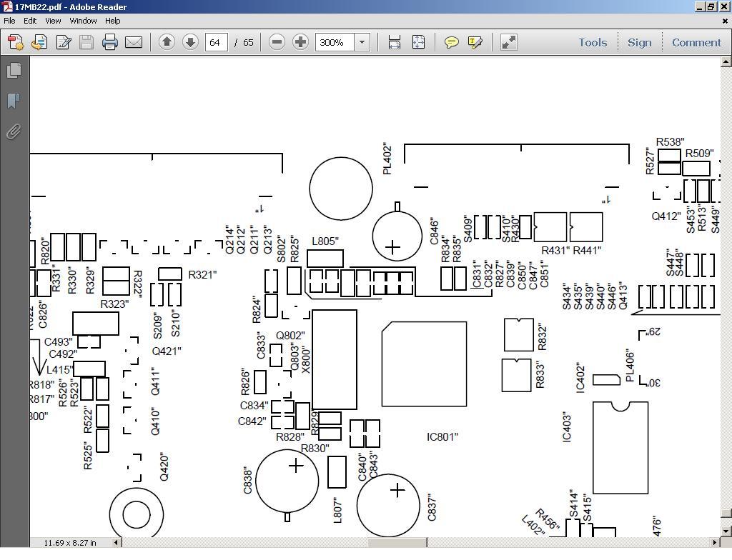732x560 pixels.
Task: Click the page size 11.69 x 8.27 in label
Action: (x=70, y=543)
